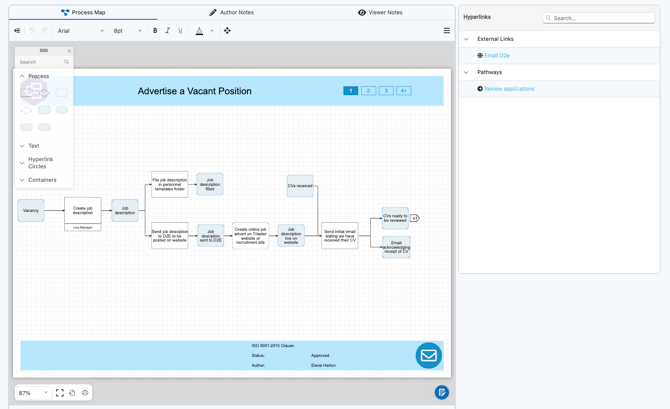The image size is (670, 409).
Task: Click the fit-to-screen icon
Action: [x=60, y=393]
